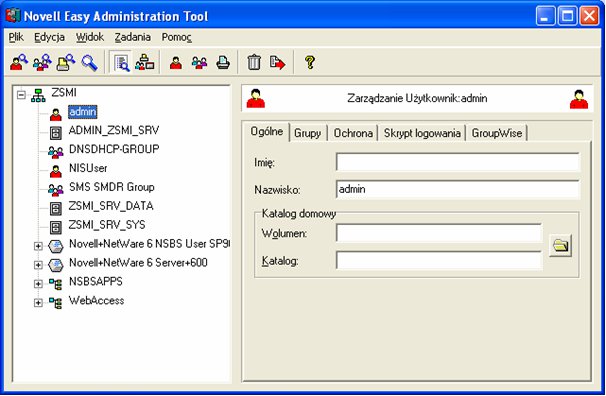Select DNSDHCP-GROUP in the tree
606x396 pixels.
pyautogui.click(x=114, y=149)
